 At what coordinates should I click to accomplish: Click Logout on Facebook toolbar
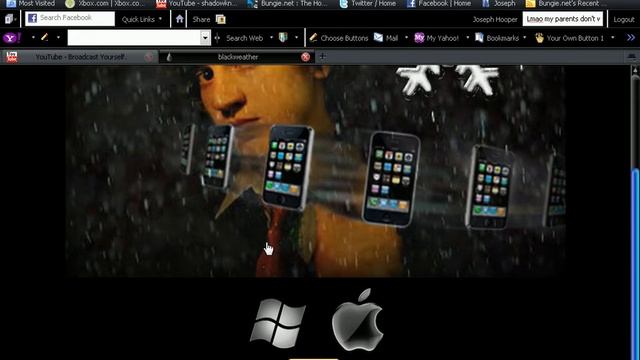pos(624,19)
